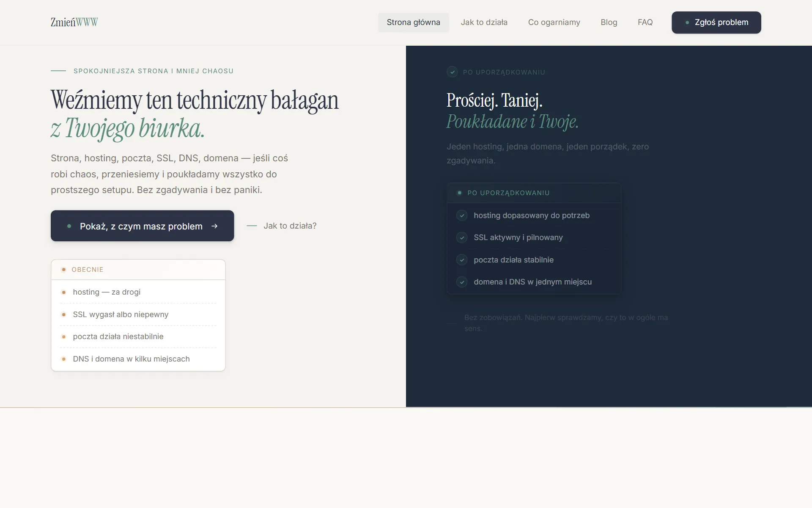The height and width of the screenshot is (508, 812).
Task: Click the PO UPORZĄDKOWANIU card header
Action: pos(534,193)
